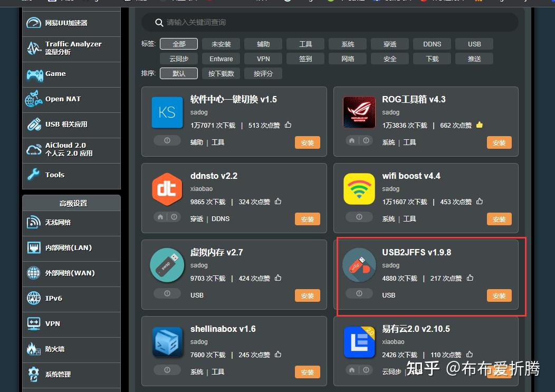Filter by DDNS tag

[x=432, y=44]
